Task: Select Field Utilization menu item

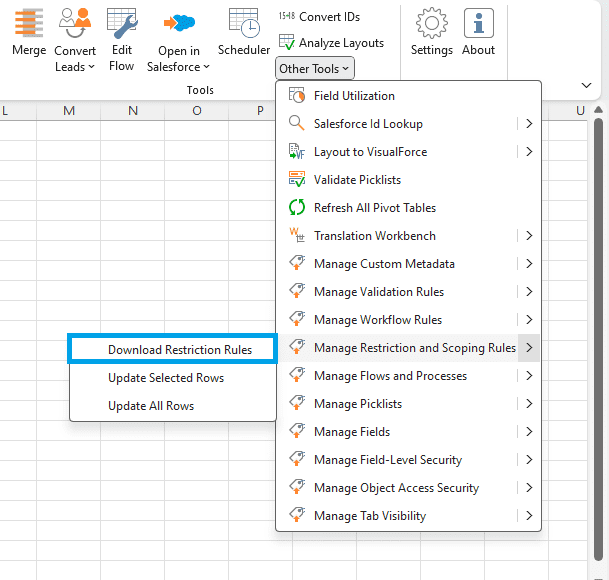Action: (x=354, y=96)
